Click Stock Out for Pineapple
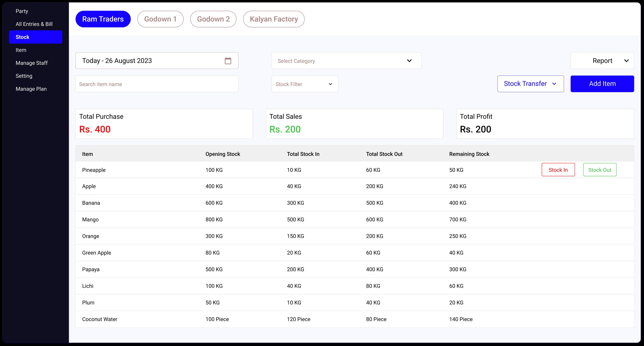This screenshot has width=644, height=346. coord(600,170)
